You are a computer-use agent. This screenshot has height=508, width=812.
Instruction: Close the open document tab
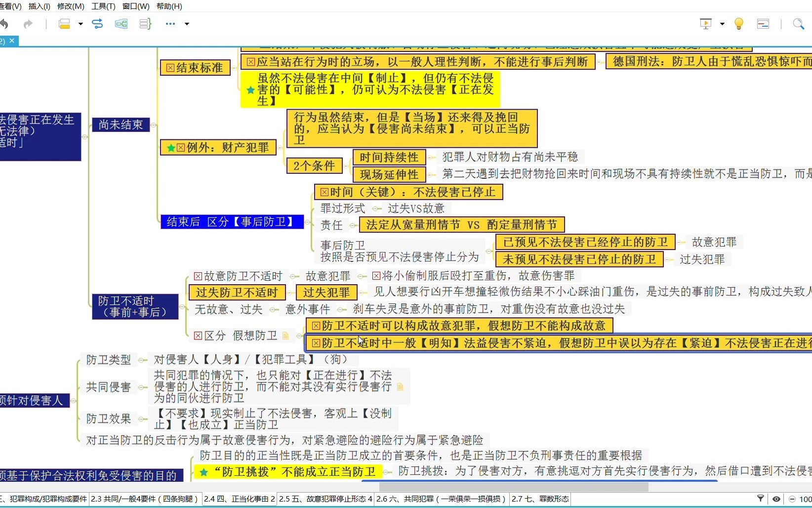click(x=12, y=41)
